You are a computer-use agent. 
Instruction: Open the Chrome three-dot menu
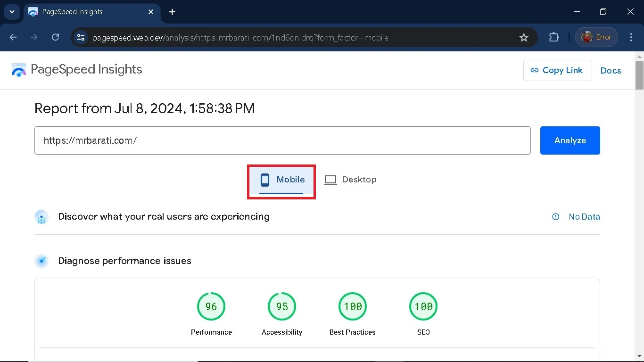tap(631, 37)
